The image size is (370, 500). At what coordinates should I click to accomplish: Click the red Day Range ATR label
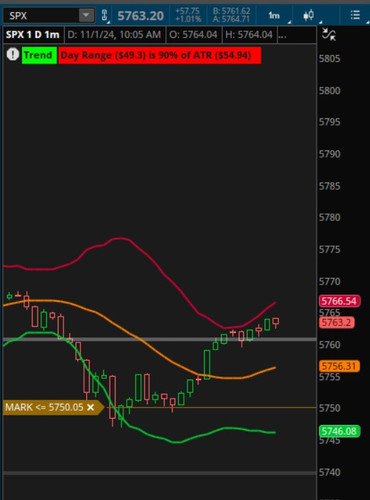point(159,55)
